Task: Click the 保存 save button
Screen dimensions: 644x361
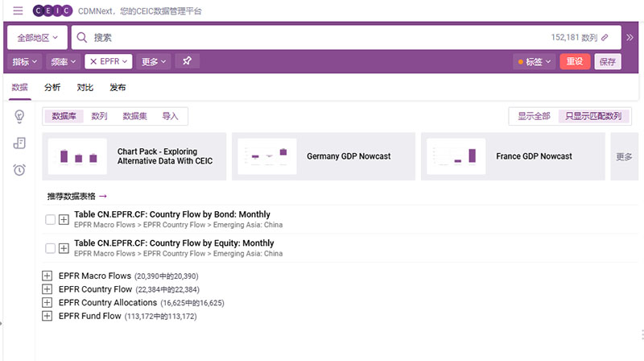Action: [x=608, y=61]
